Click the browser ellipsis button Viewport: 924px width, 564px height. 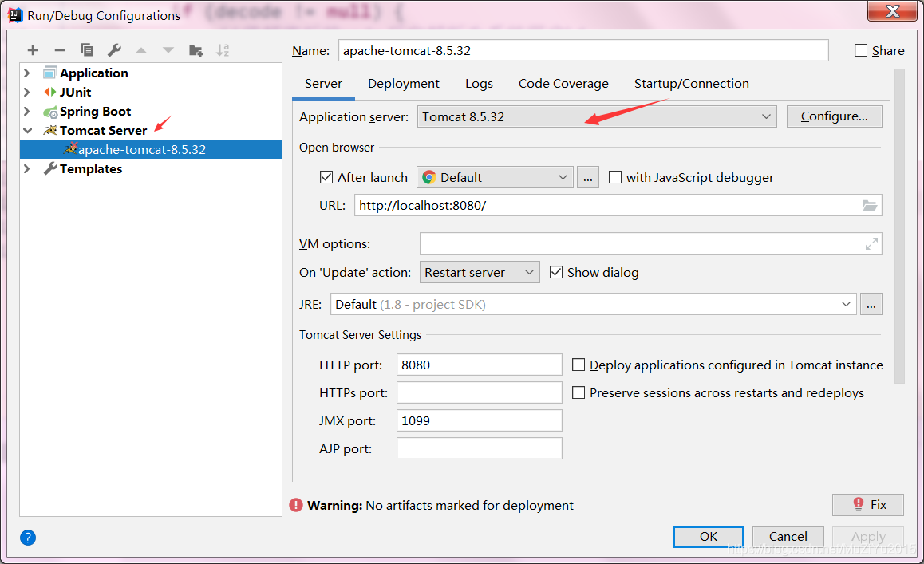point(588,177)
